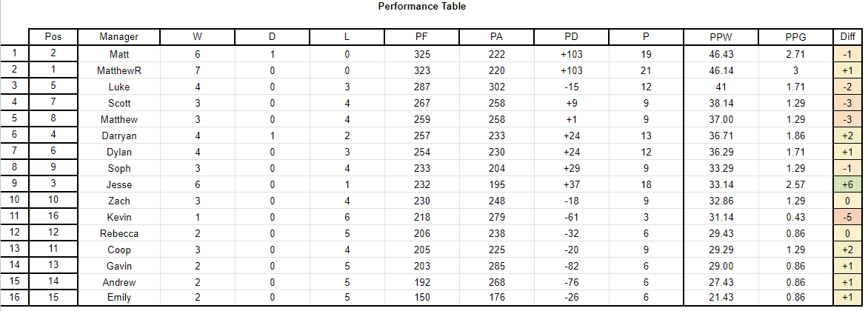Select Luke's PD value -15
Image resolution: width=868 pixels, height=311 pixels.
[x=571, y=87]
